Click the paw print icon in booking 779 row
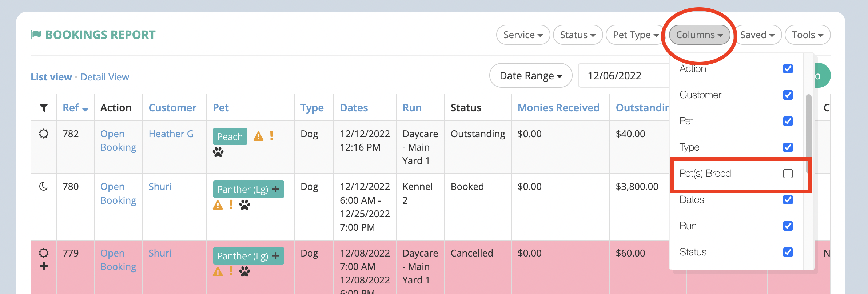The image size is (868, 294). pyautogui.click(x=245, y=271)
